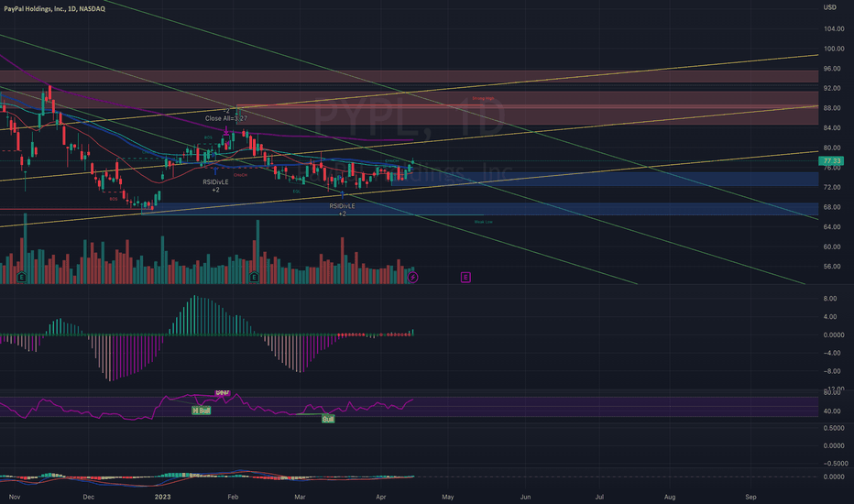
Task: Click the Mar label on time axis
Action: tap(300, 497)
